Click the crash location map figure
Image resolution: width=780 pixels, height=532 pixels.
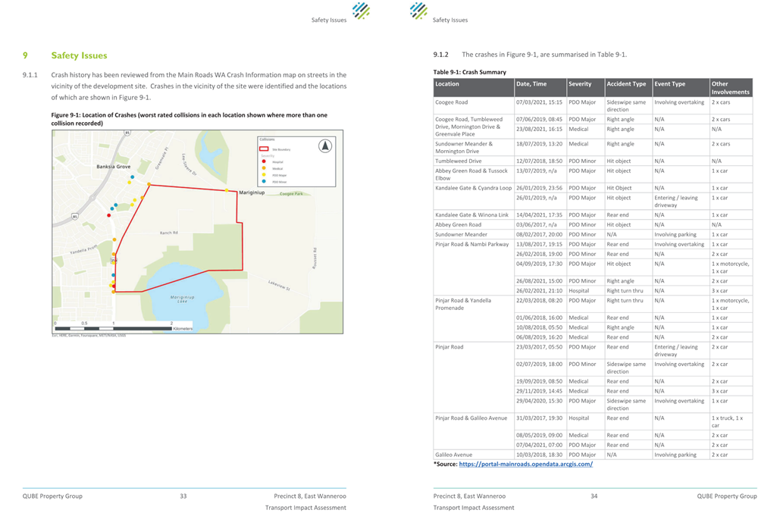point(198,232)
